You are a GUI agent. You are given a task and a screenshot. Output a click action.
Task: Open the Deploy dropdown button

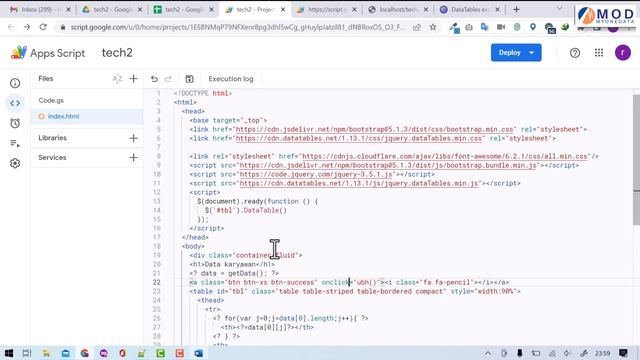click(x=516, y=53)
